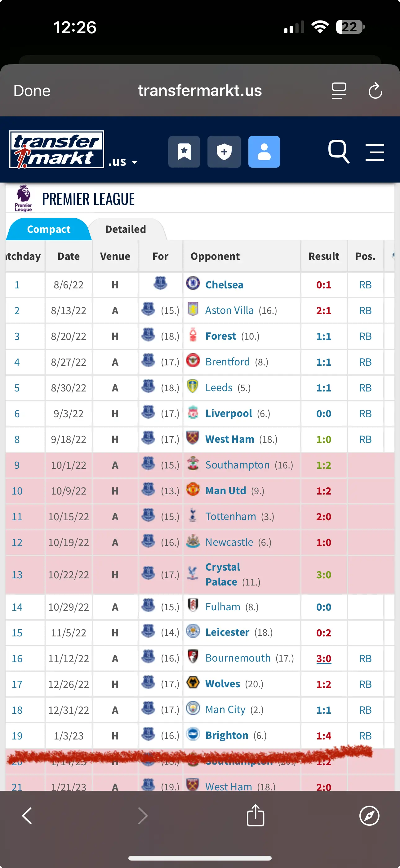Open the search magnifier icon
This screenshot has width=400, height=868.
[x=338, y=151]
